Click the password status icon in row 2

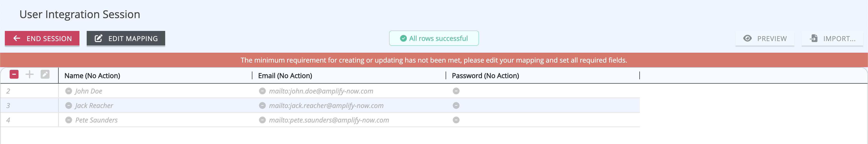coord(456,91)
